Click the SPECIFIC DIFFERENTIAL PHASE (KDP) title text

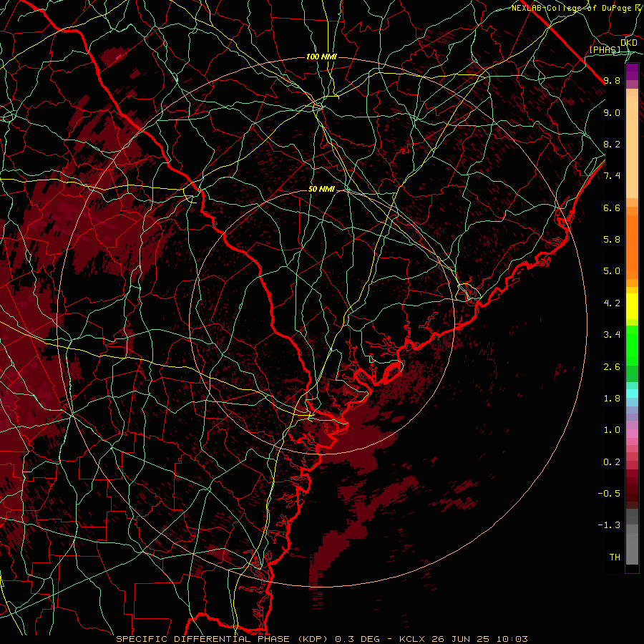coord(221,639)
